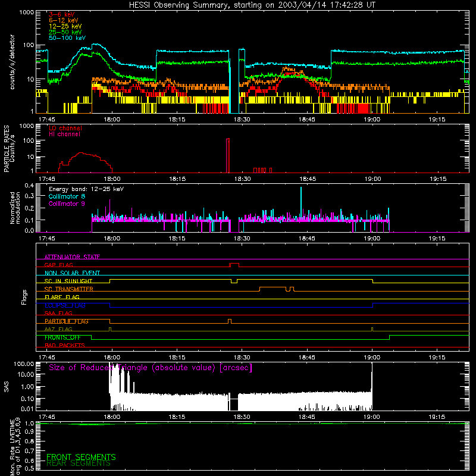
Task: Click the FRONTS OFF flag label
Action: [62, 337]
